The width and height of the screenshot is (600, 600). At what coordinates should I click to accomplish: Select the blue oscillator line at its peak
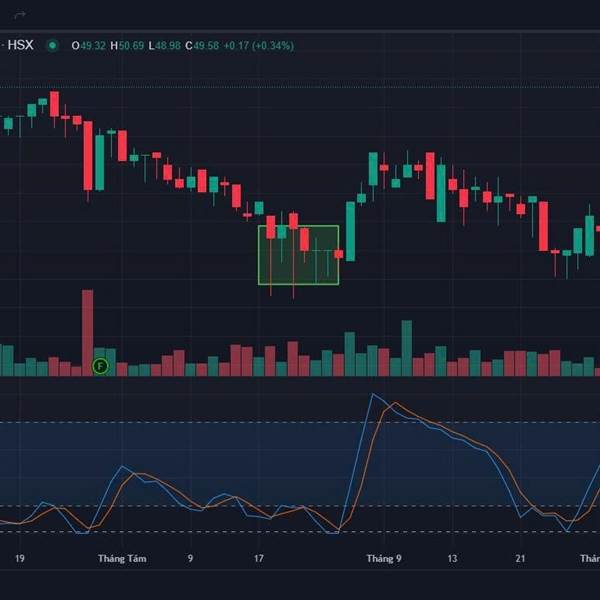pos(373,394)
